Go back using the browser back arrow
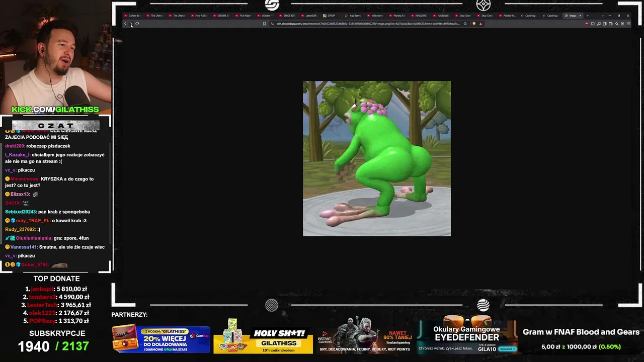The height and width of the screenshot is (362, 644). 125,24
